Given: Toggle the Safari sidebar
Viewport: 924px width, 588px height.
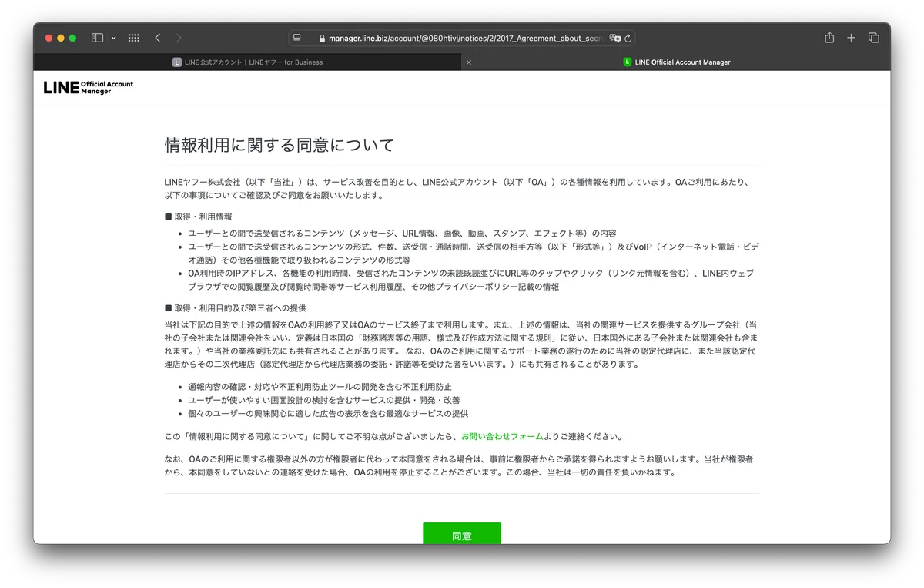Looking at the screenshot, I should point(97,38).
